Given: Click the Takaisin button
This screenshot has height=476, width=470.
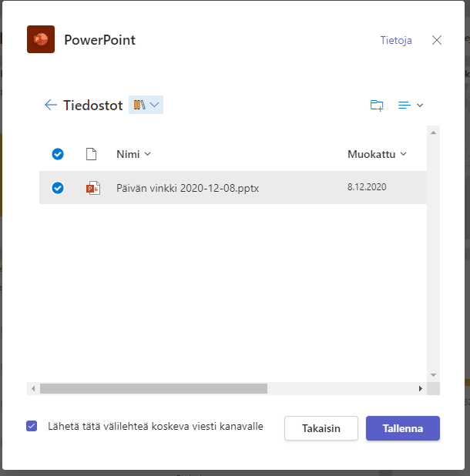Looking at the screenshot, I should [321, 428].
